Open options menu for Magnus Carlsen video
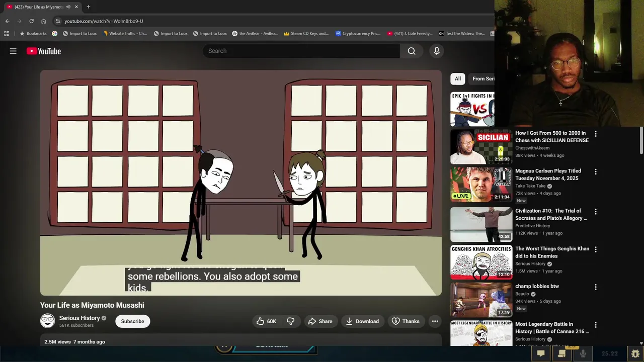The image size is (644, 362). [596, 171]
